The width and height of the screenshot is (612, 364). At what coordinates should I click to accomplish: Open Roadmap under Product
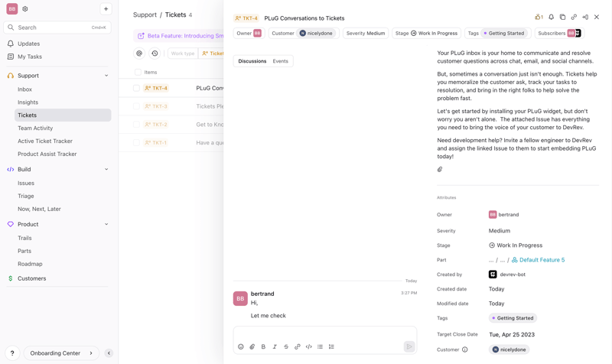30,264
